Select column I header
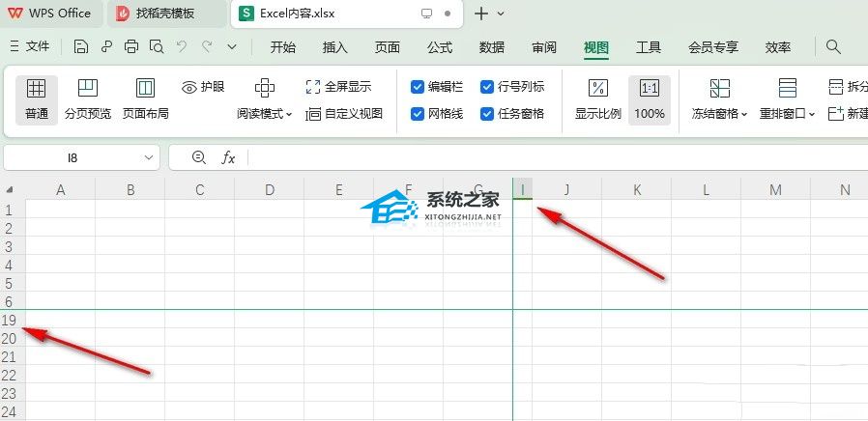Screen dimensions: 868x421 coord(523,190)
